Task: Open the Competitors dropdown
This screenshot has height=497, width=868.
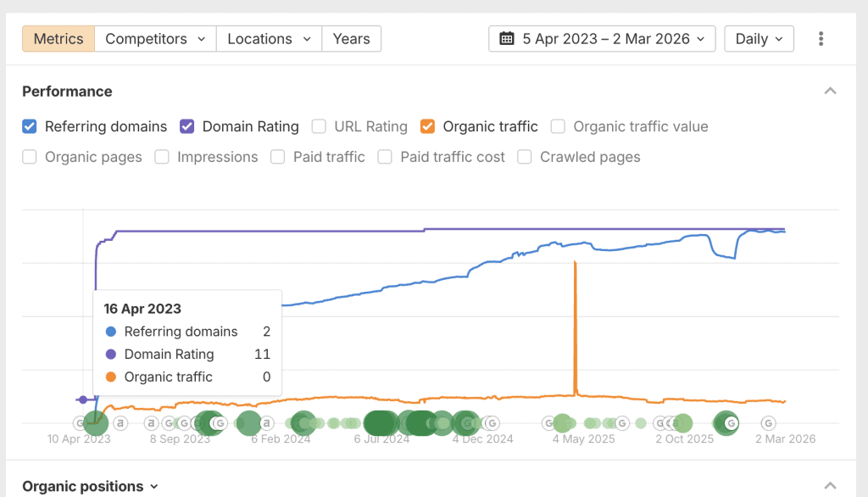Action: click(155, 39)
